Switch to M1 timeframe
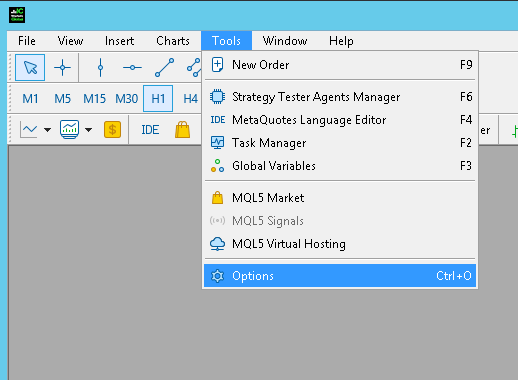 pyautogui.click(x=30, y=99)
